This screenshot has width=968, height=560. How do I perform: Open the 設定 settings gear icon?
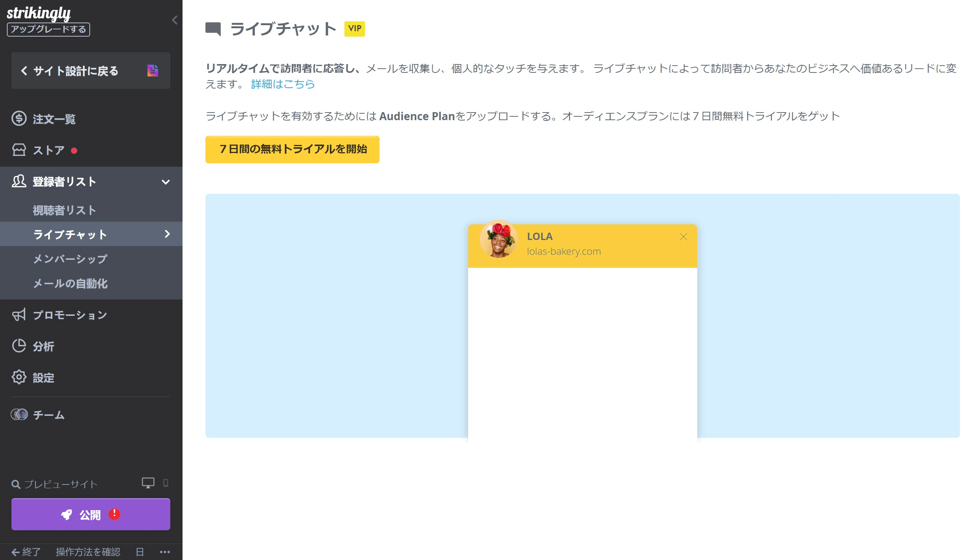[x=20, y=378]
